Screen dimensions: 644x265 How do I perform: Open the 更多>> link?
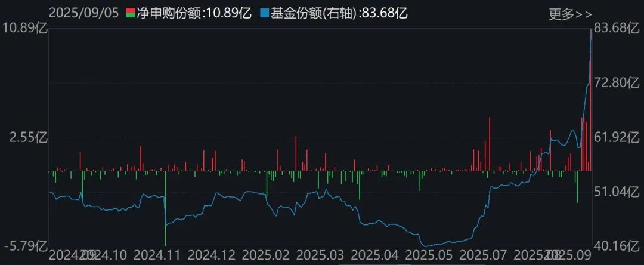point(570,14)
